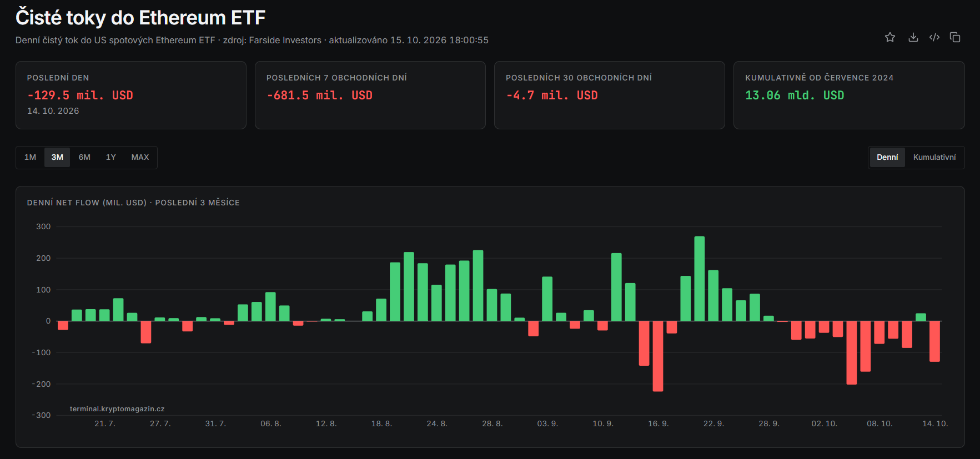Click the KUMULATIVNĚ OD ČERVENCE 2024 label

tap(819, 78)
